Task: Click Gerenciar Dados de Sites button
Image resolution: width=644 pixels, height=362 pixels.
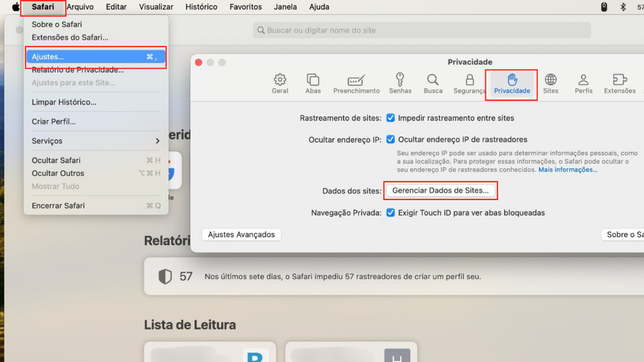Action: point(440,190)
